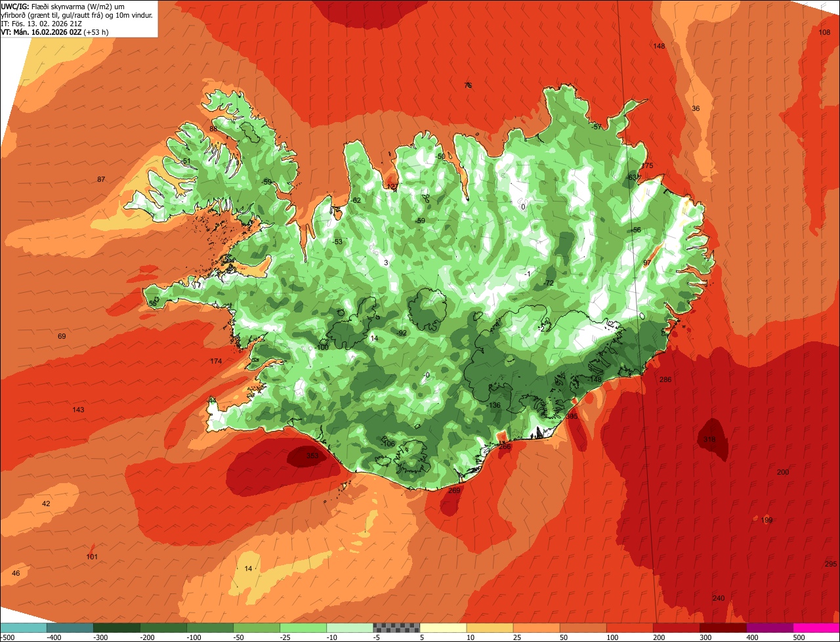Select the map value -92 in the central highlands

point(402,333)
